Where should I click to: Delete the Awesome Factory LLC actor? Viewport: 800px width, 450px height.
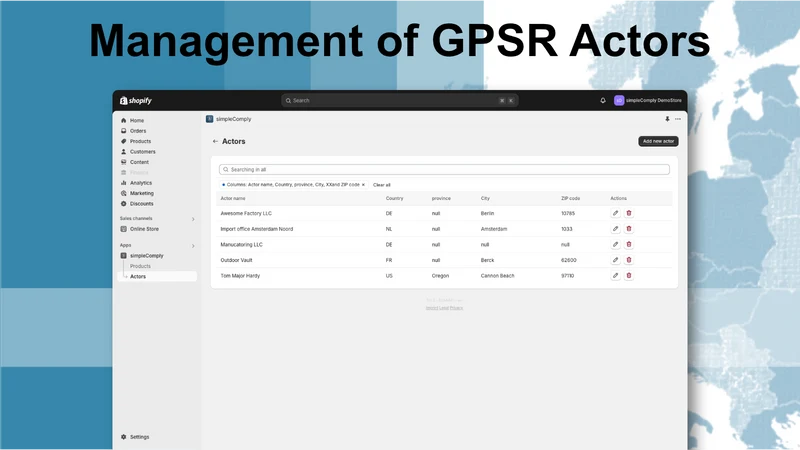pos(629,213)
